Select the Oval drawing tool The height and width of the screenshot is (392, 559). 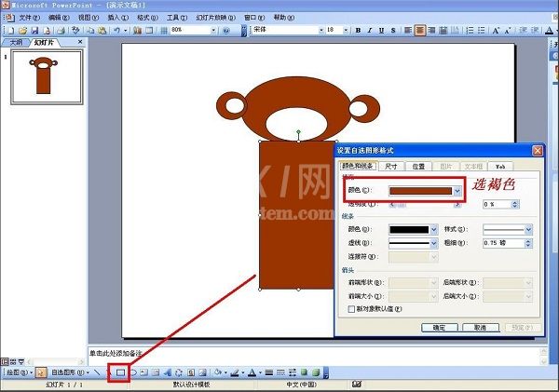(x=133, y=372)
